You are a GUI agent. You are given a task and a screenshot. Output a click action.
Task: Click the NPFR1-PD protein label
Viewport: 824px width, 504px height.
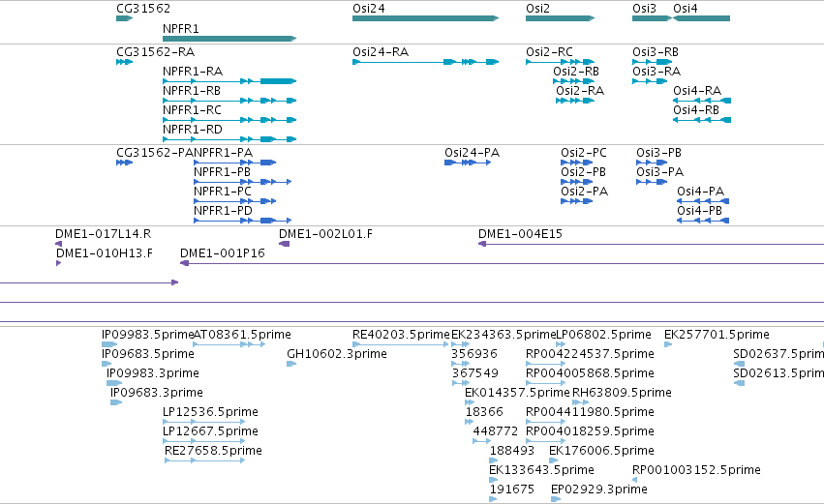tap(224, 211)
